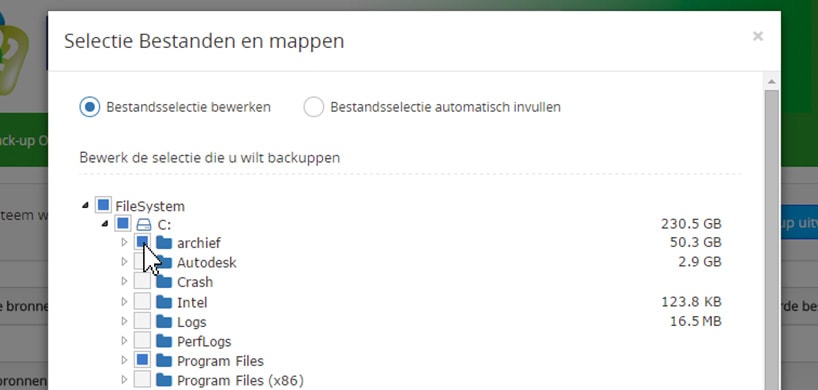
Task: Check the Intel folder checkbox
Action: pyautogui.click(x=142, y=301)
